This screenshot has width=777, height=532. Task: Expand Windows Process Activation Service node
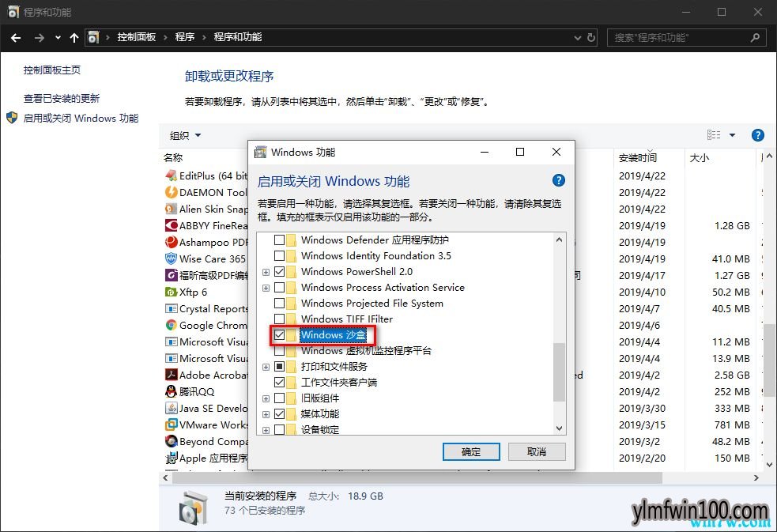point(266,288)
